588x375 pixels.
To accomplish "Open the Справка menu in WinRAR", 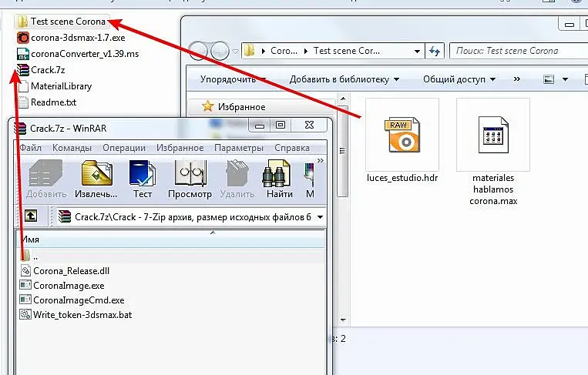I will tap(292, 148).
